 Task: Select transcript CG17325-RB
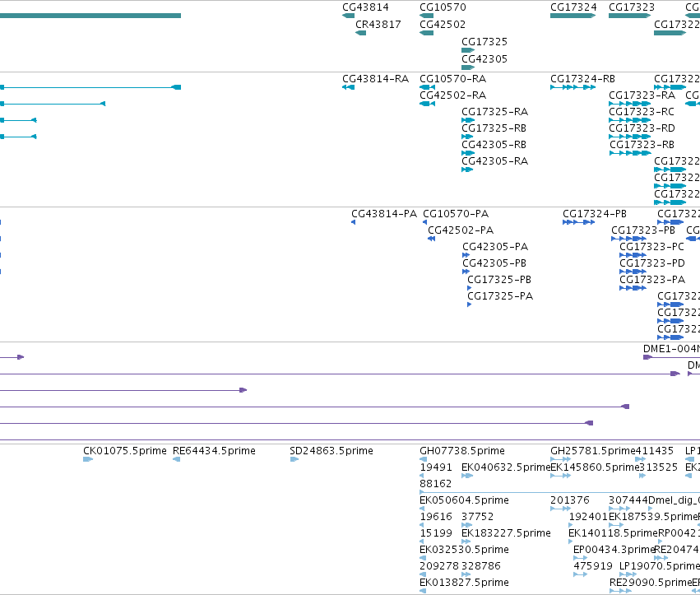click(494, 128)
